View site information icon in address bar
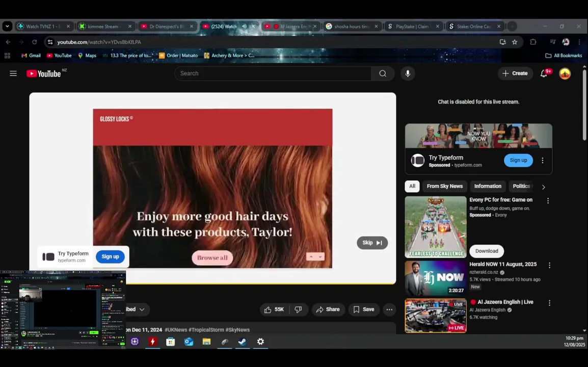The width and height of the screenshot is (588, 367). pos(50,42)
